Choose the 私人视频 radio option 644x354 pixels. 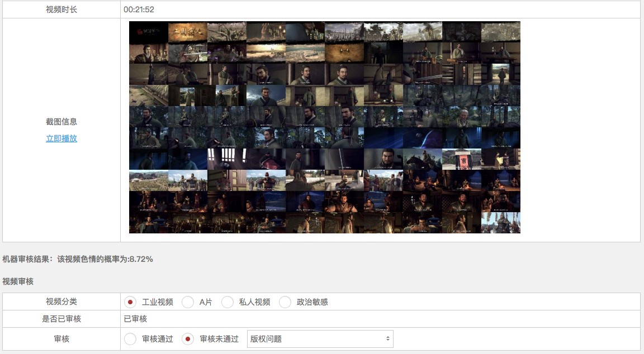click(227, 302)
